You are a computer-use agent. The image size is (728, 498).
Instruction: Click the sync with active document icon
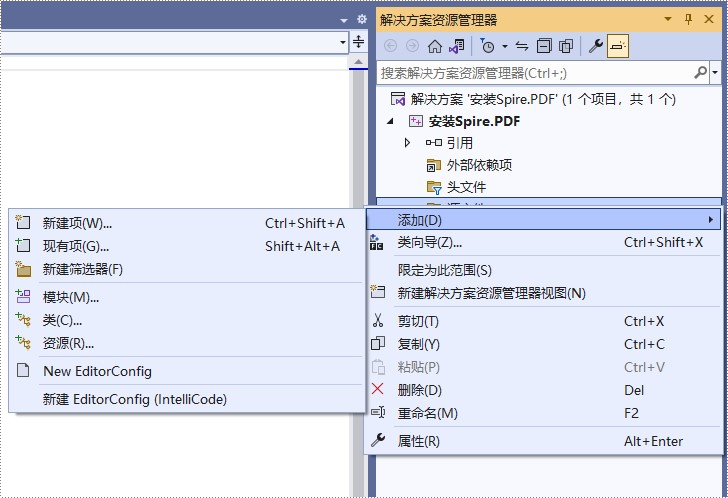click(522, 46)
